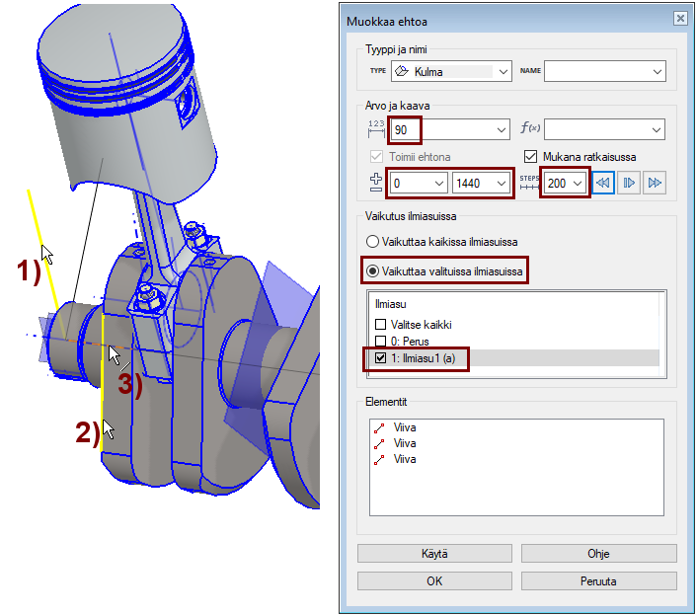Select third Viiva line element

pyautogui.click(x=405, y=459)
